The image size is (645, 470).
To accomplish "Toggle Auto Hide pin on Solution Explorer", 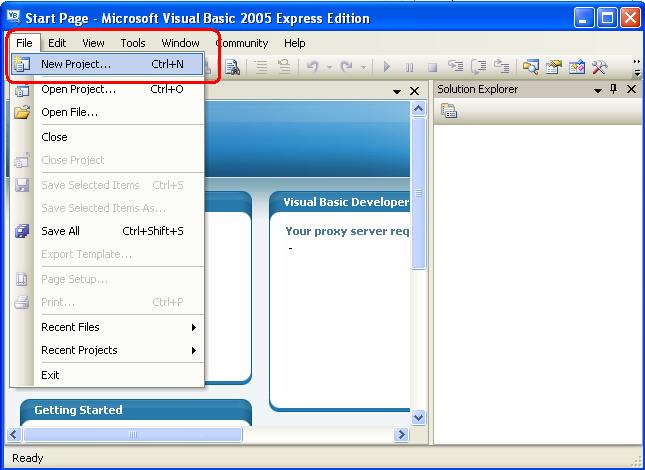I will point(614,89).
